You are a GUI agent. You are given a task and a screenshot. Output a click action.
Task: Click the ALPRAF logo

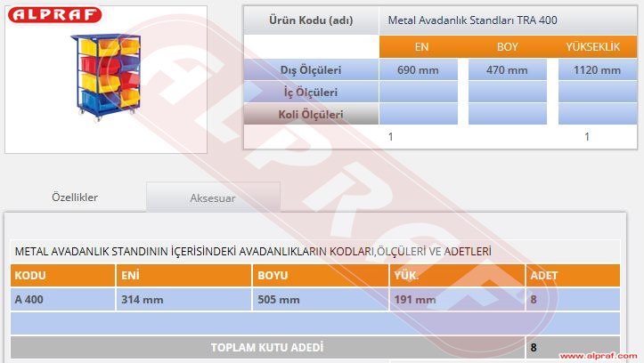tap(55, 15)
